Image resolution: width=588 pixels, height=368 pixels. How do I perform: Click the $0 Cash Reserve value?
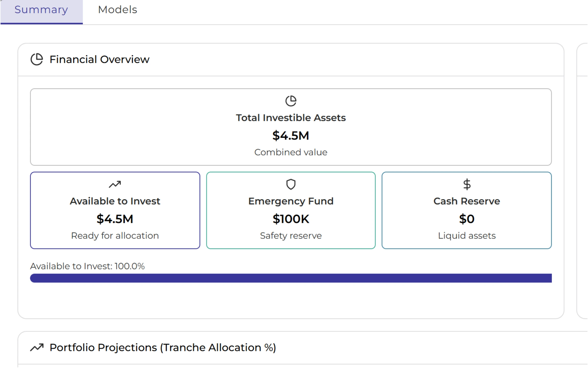(x=467, y=219)
